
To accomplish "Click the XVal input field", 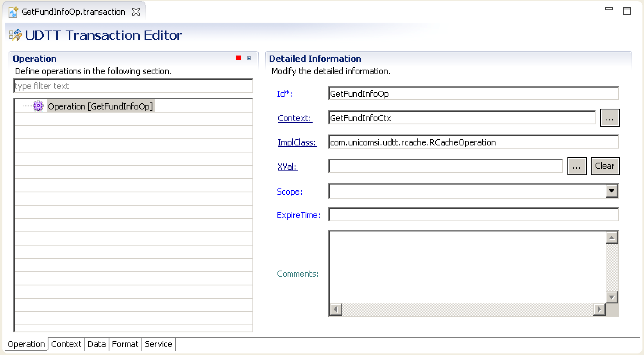I will coord(445,166).
